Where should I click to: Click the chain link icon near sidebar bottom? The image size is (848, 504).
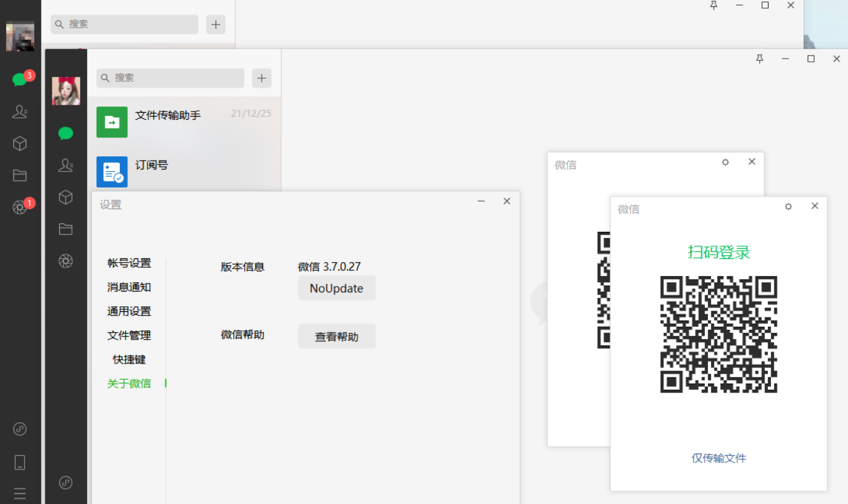point(20,428)
